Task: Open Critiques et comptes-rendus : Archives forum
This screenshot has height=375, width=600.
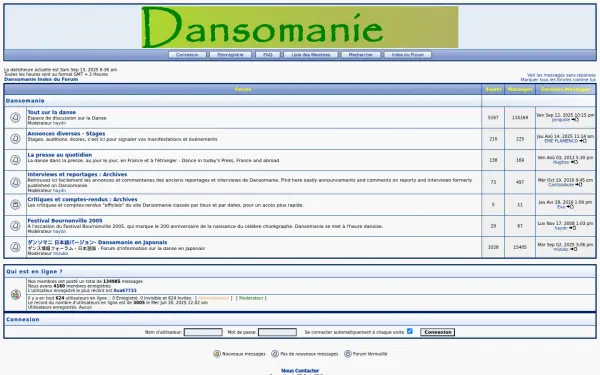Action: 82,199
